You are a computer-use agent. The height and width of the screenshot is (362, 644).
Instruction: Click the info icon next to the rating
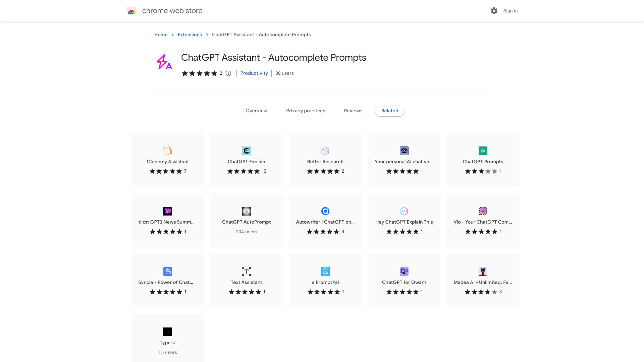coord(228,73)
